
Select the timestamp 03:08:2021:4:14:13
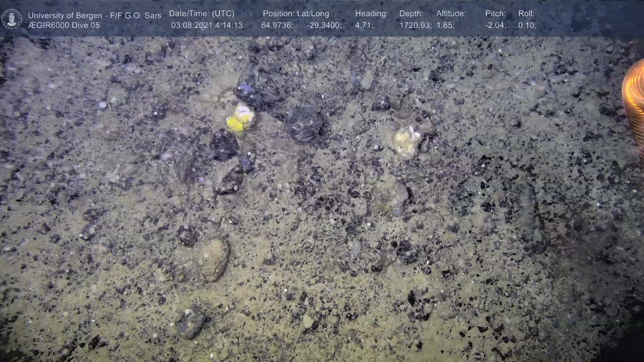pyautogui.click(x=207, y=25)
